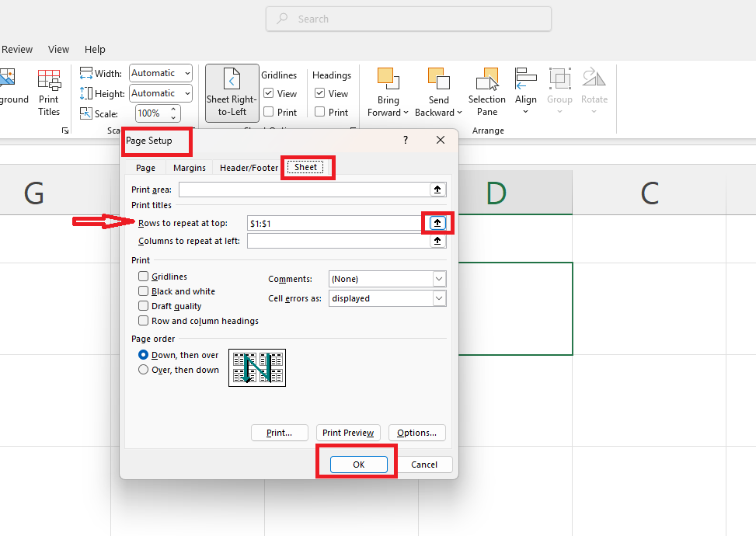Click the Align objects icon
Image resolution: width=756 pixels, height=536 pixels.
point(526,80)
